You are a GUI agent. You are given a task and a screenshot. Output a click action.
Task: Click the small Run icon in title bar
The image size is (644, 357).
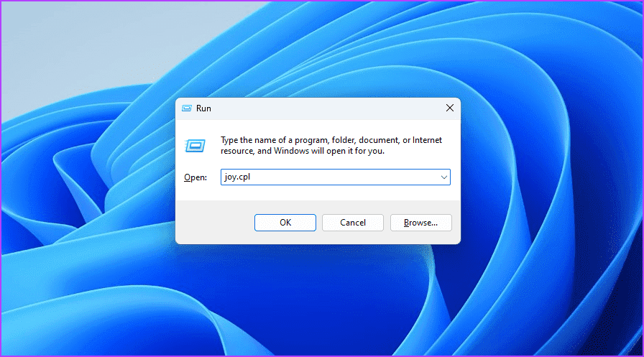(187, 108)
